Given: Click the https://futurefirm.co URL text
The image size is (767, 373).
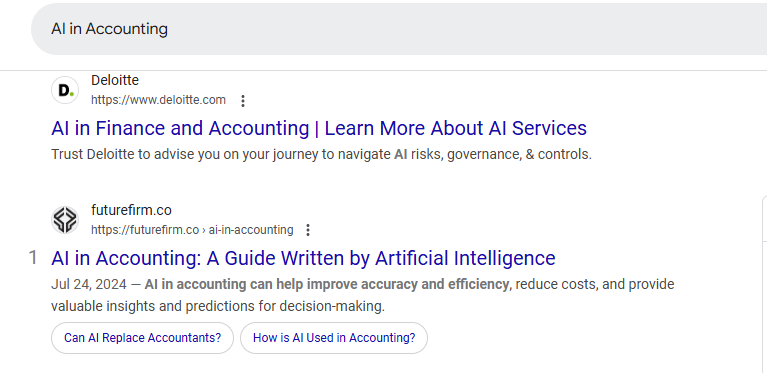Looking at the screenshot, I should (145, 230).
